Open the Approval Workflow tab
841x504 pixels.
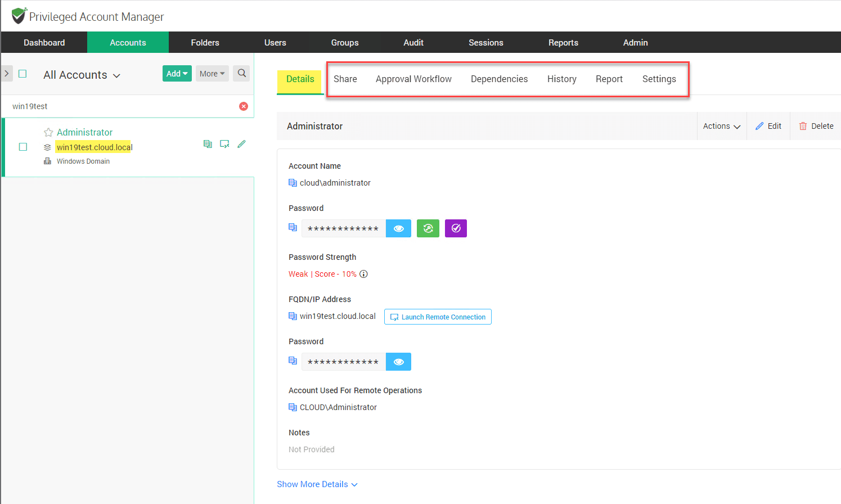click(x=413, y=79)
